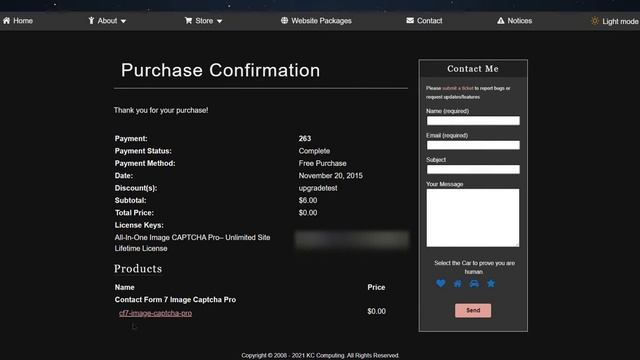Click the Store shopping cart icon

pyautogui.click(x=188, y=20)
